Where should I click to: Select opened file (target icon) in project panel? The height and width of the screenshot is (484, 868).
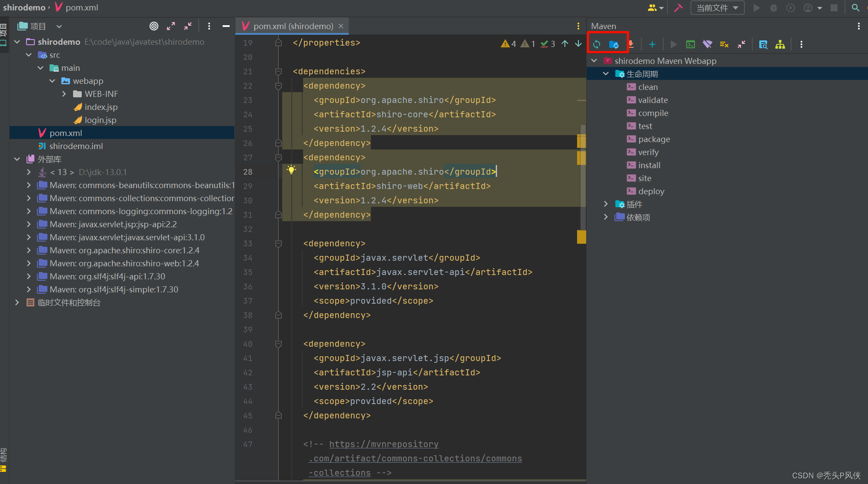[154, 26]
